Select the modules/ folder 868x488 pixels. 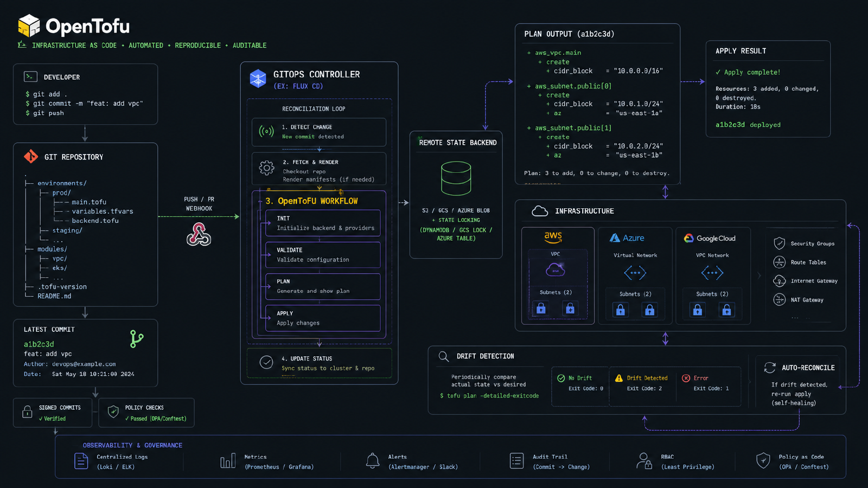(52, 249)
